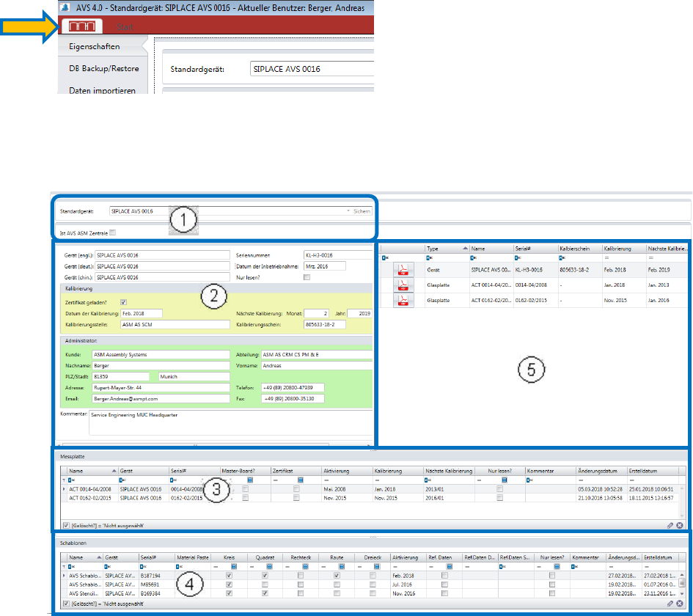Clear the Schablonen filter with X icon

680,604
